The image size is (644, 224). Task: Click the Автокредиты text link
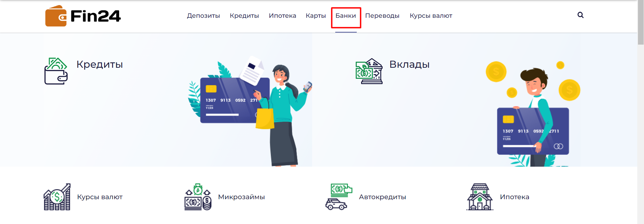pyautogui.click(x=383, y=197)
